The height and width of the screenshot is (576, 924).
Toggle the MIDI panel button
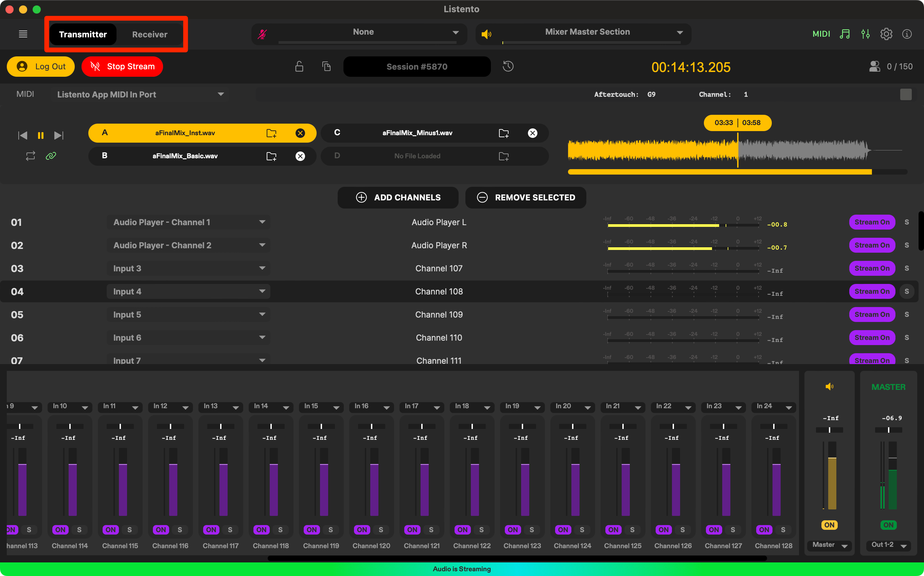coord(821,34)
